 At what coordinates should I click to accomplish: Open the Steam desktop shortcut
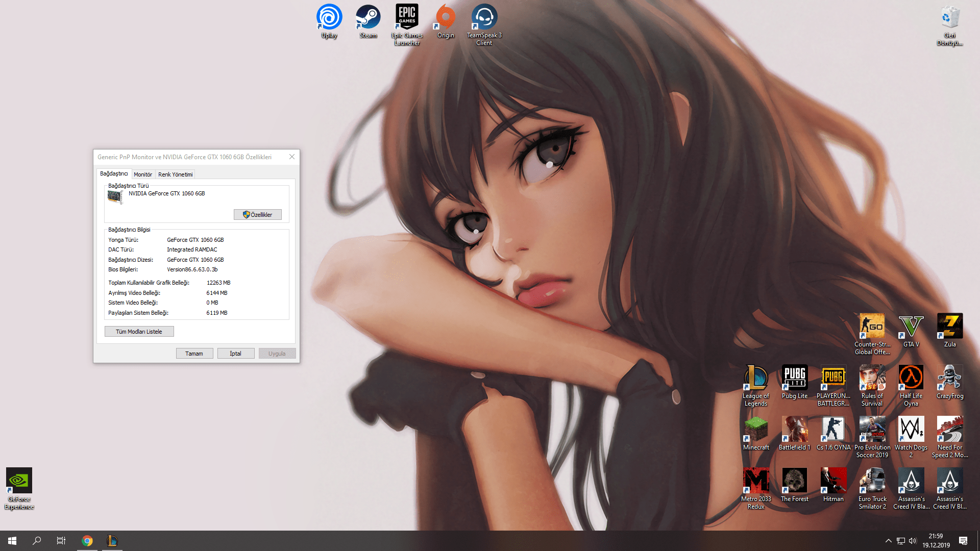[x=368, y=18]
